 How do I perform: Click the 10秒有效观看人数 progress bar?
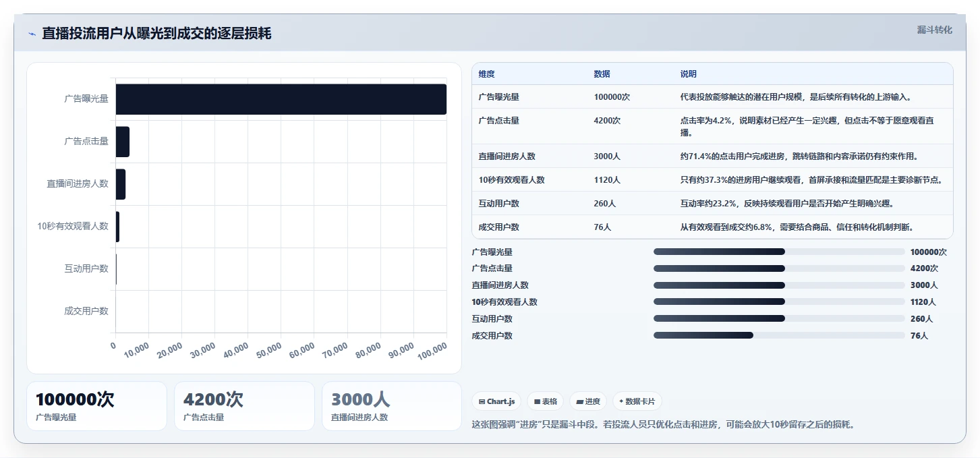(x=779, y=302)
